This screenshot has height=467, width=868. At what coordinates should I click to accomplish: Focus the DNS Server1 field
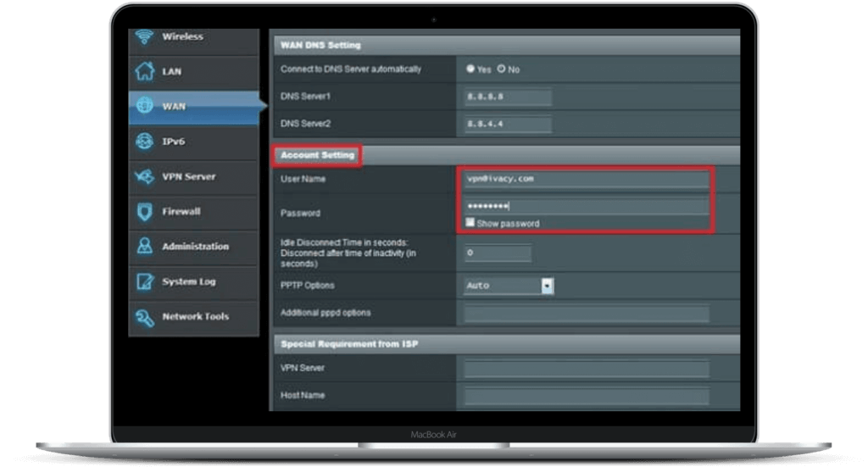coord(508,97)
